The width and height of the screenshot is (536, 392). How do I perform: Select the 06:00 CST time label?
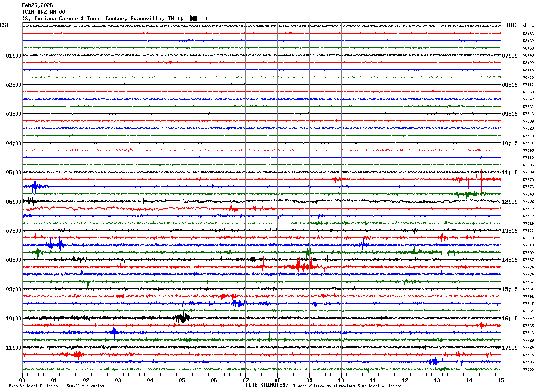[x=14, y=202]
